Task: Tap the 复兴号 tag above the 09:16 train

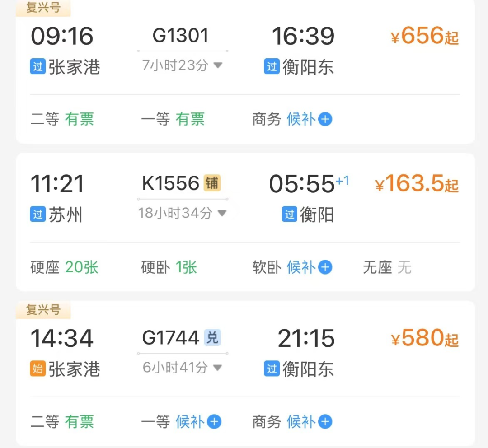Action: click(43, 8)
